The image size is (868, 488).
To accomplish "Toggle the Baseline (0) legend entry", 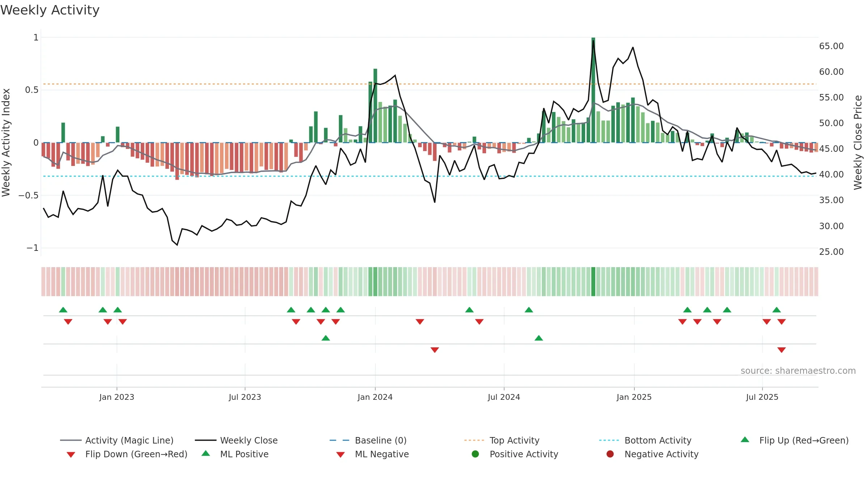I will [368, 440].
